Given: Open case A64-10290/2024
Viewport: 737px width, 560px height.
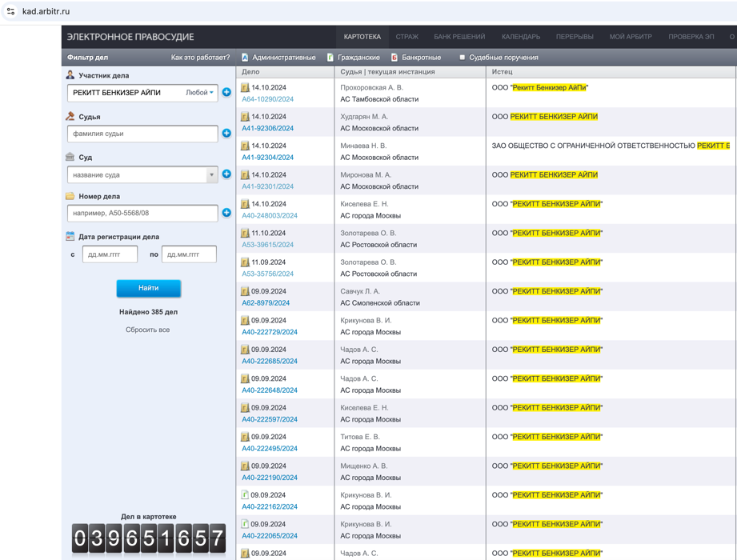Looking at the screenshot, I should (x=267, y=99).
